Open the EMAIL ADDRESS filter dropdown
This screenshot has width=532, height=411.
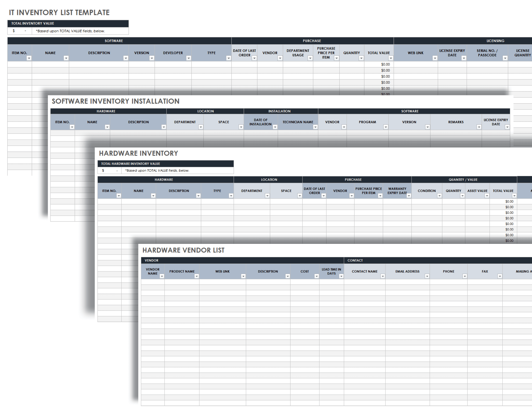[427, 276]
